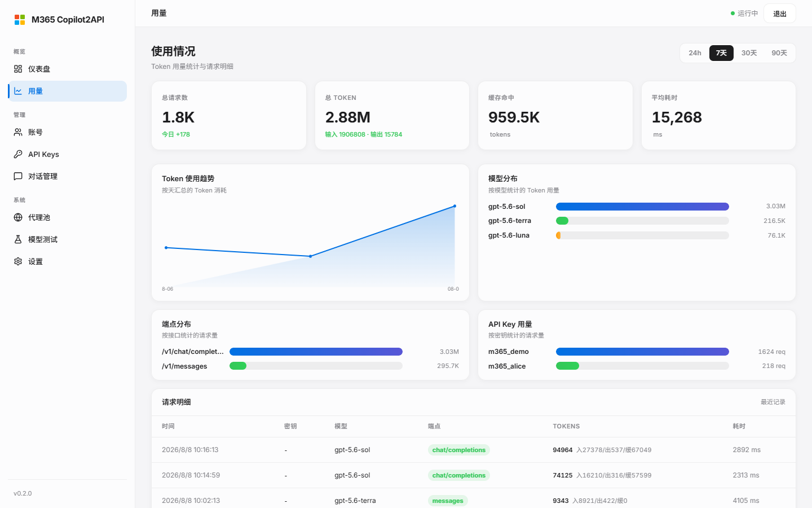Click the /v1/chat/complet... endpoint bar
812x508 pixels.
coord(316,352)
